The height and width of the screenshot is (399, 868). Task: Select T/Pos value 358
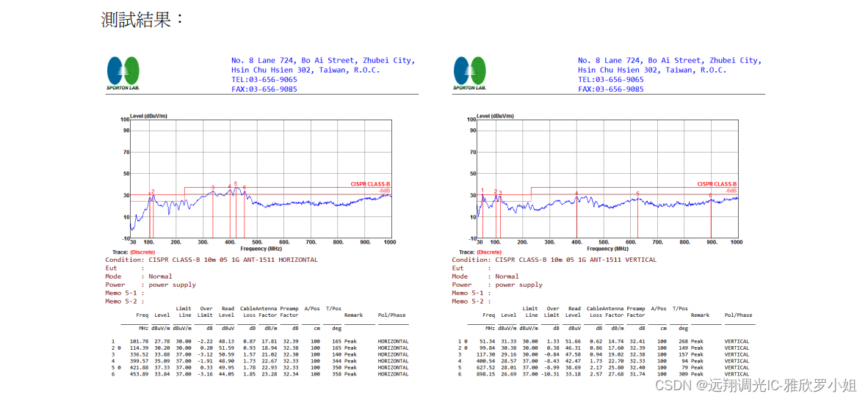pos(337,374)
